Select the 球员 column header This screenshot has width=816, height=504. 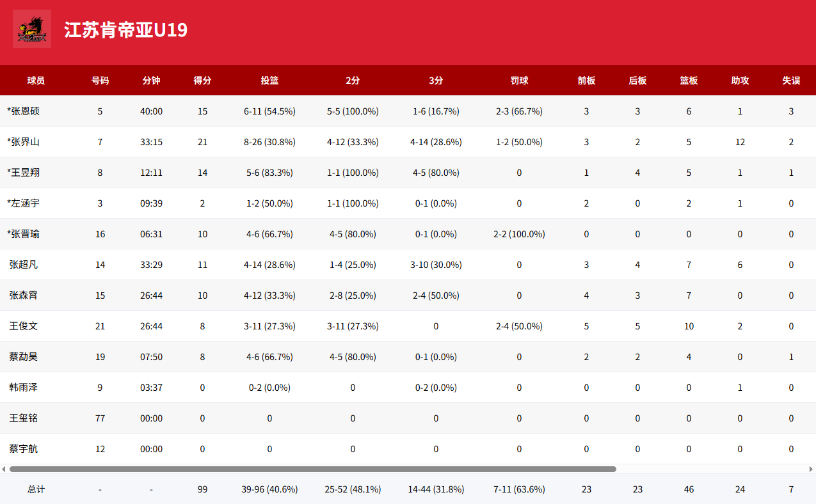(36, 81)
